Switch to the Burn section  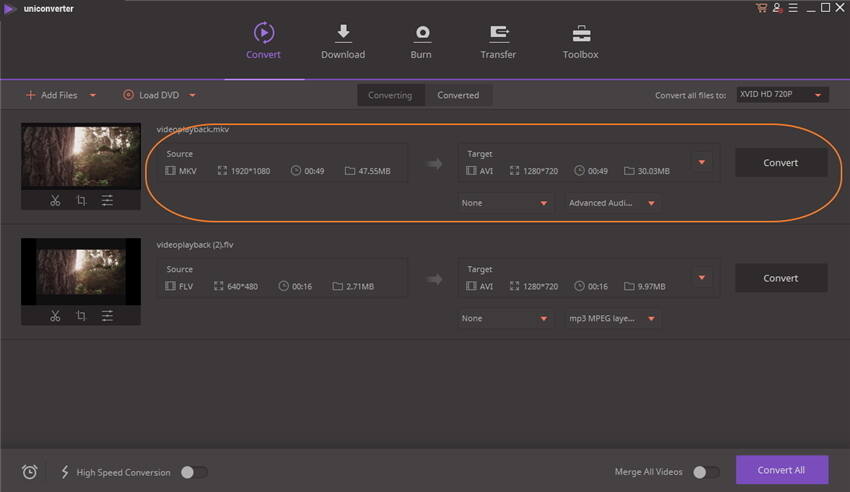pyautogui.click(x=421, y=41)
